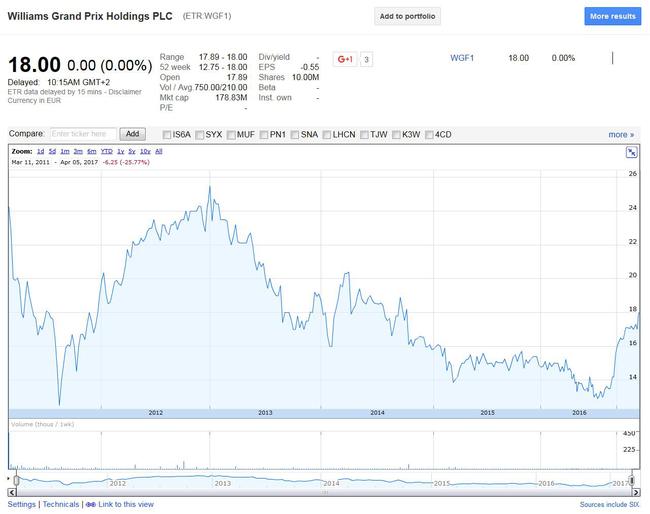The image size is (650, 514).
Task: Enable the PN1 comparison checkbox
Action: click(x=264, y=135)
